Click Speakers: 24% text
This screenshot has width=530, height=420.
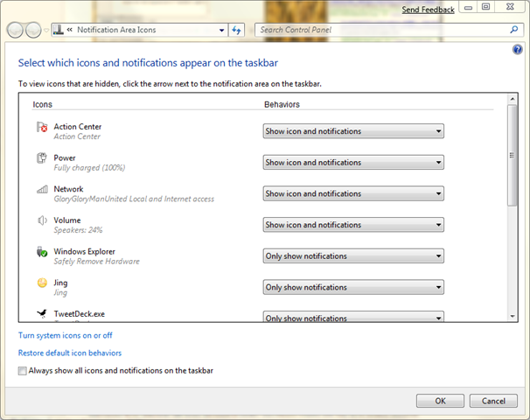coord(78,230)
